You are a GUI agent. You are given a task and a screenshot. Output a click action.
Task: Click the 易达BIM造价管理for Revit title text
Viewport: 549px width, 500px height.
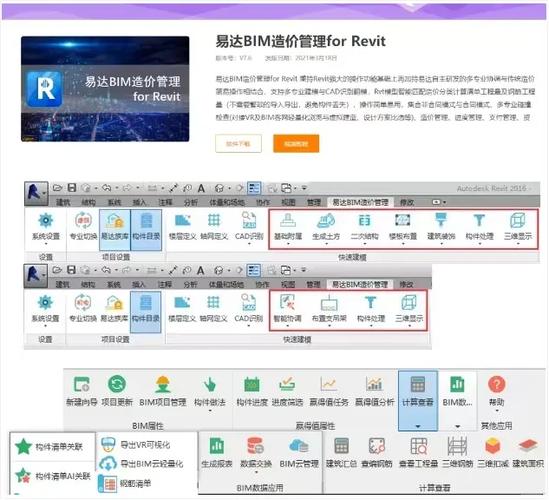(x=300, y=41)
